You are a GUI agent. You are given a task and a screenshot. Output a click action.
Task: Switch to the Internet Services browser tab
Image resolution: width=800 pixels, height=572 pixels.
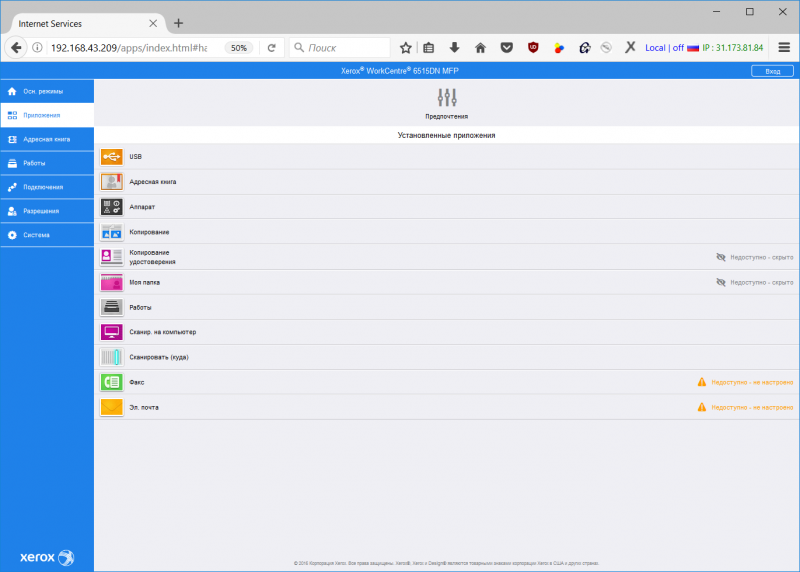coord(78,23)
